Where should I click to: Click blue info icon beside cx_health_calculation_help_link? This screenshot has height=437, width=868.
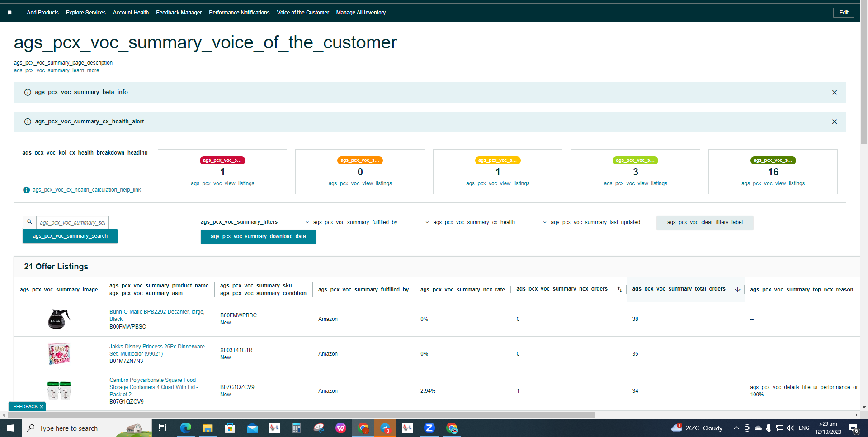point(26,190)
